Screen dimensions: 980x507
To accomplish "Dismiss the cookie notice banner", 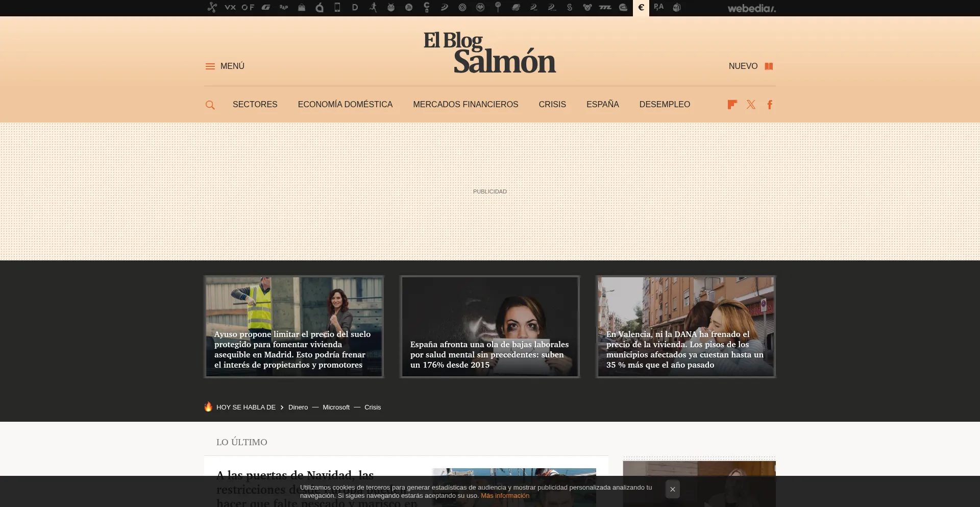I will point(672,489).
